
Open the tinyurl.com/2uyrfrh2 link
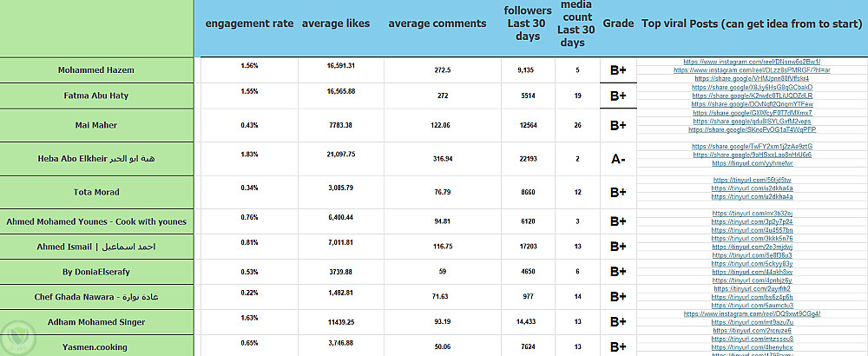point(752,288)
